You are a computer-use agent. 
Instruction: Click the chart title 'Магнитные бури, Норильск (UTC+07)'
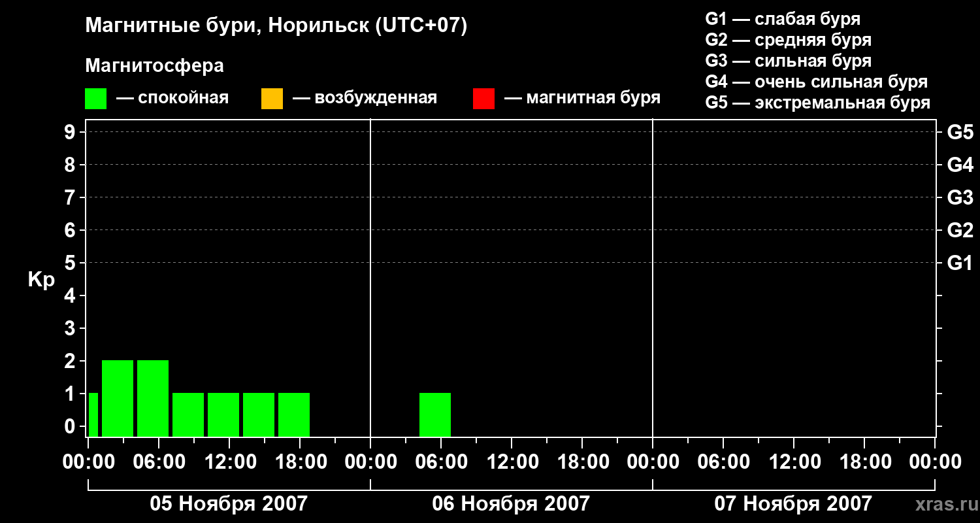point(276,26)
